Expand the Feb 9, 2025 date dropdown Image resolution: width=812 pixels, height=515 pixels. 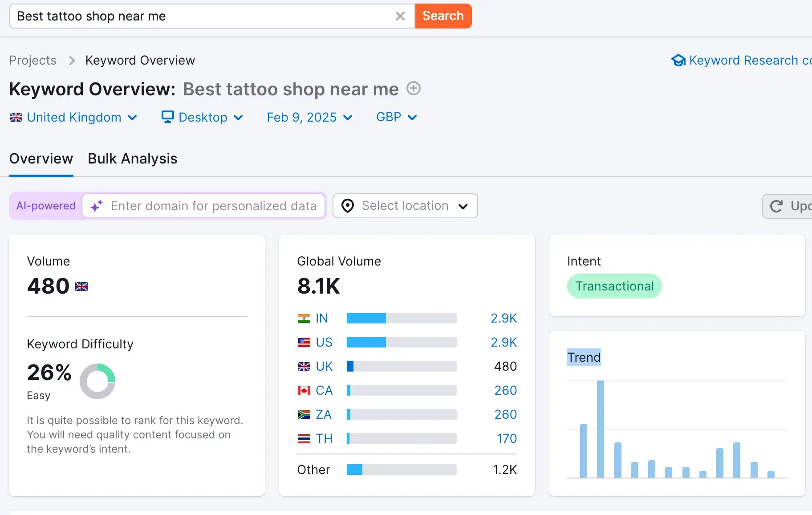[x=309, y=117]
